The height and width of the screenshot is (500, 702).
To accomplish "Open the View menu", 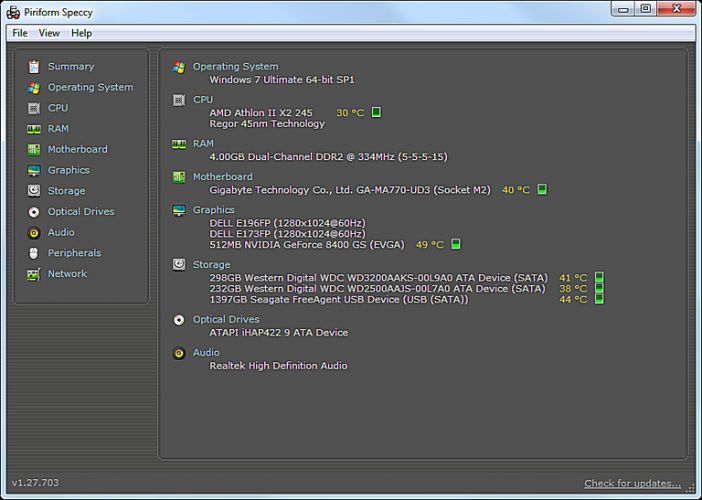I will (x=49, y=33).
